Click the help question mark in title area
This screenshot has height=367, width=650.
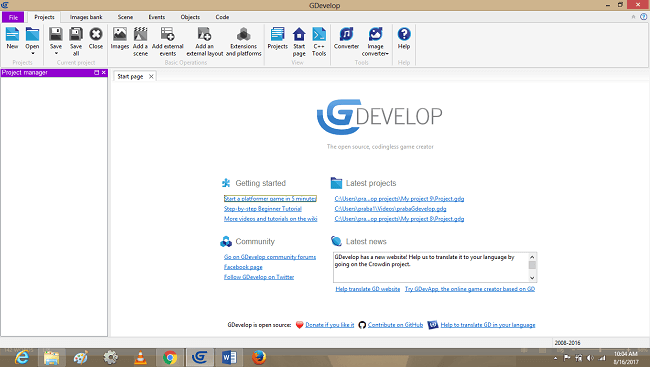click(643, 17)
